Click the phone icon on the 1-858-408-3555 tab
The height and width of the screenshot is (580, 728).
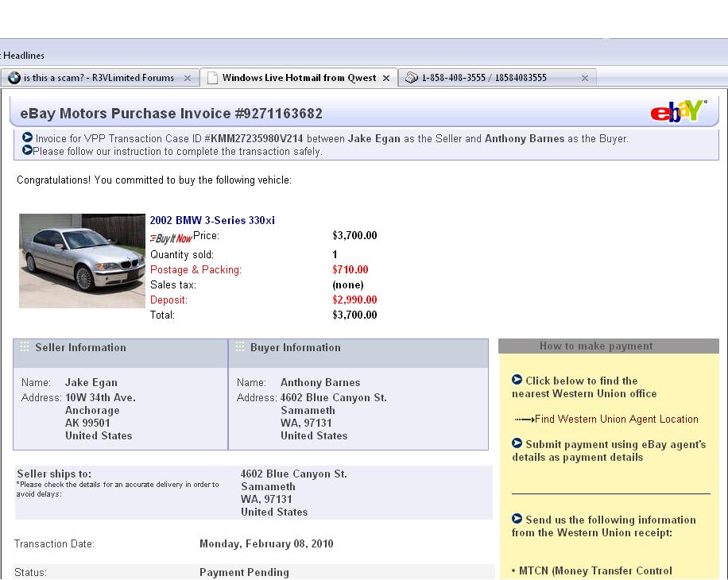click(x=412, y=78)
